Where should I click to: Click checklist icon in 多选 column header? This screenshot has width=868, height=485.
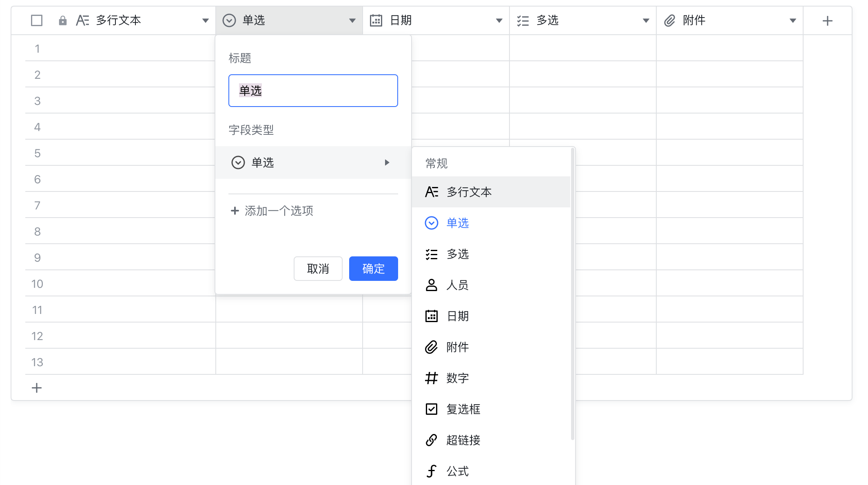(x=523, y=20)
